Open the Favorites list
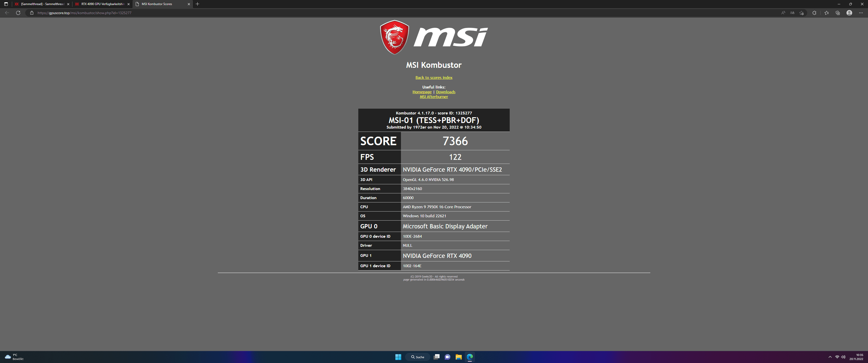This screenshot has height=363, width=868. click(827, 13)
